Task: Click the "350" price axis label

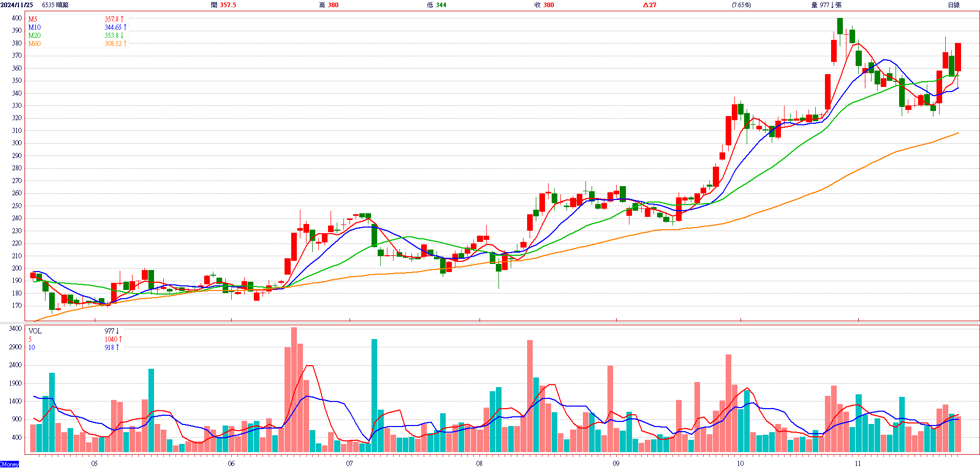Action: pos(17,80)
